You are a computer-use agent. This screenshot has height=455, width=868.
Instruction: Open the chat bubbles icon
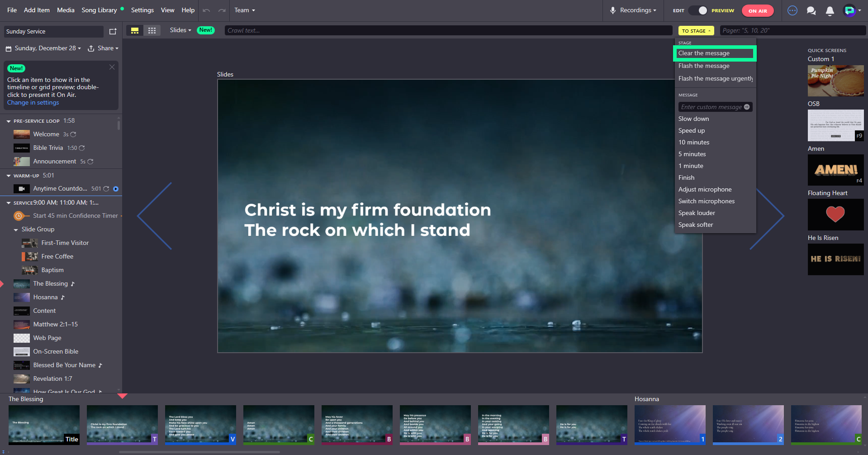coord(811,11)
